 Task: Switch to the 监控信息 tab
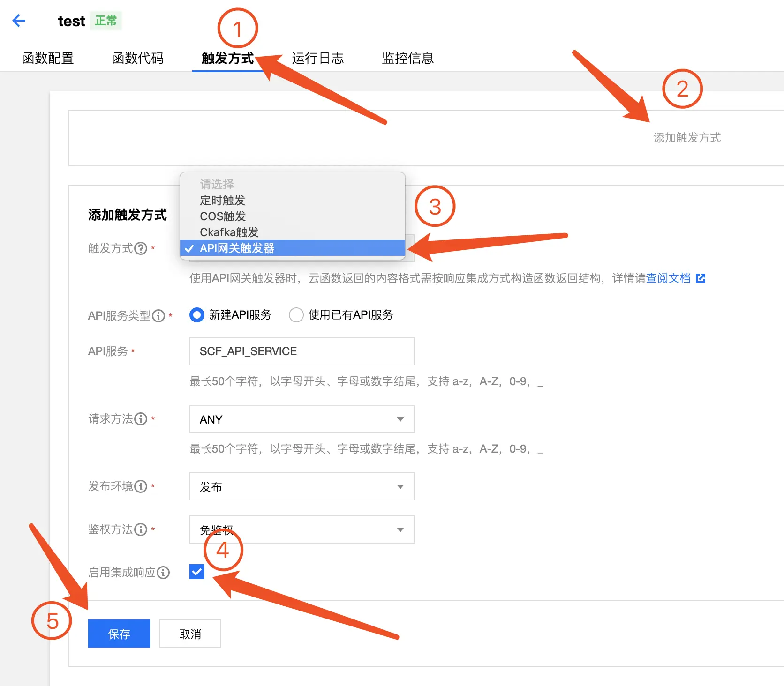[407, 58]
